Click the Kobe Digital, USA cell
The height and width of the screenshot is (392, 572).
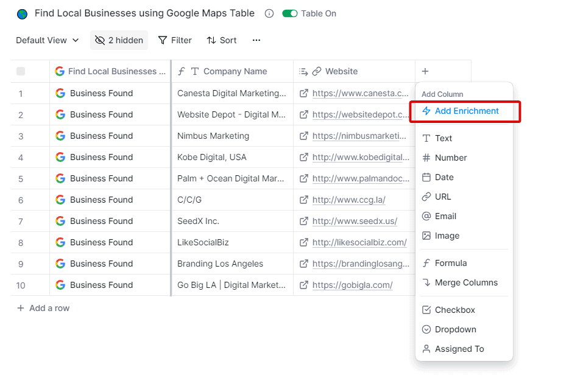point(232,157)
